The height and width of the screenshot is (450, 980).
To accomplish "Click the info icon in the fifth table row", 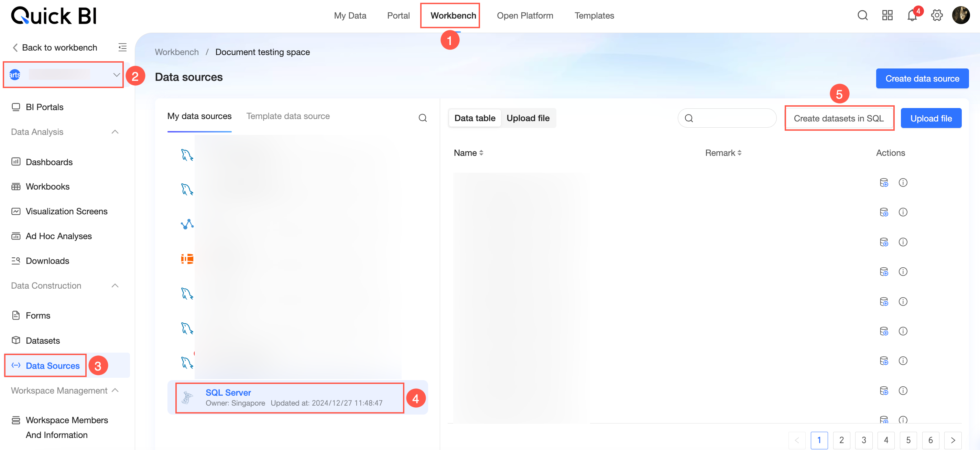I will pyautogui.click(x=903, y=301).
